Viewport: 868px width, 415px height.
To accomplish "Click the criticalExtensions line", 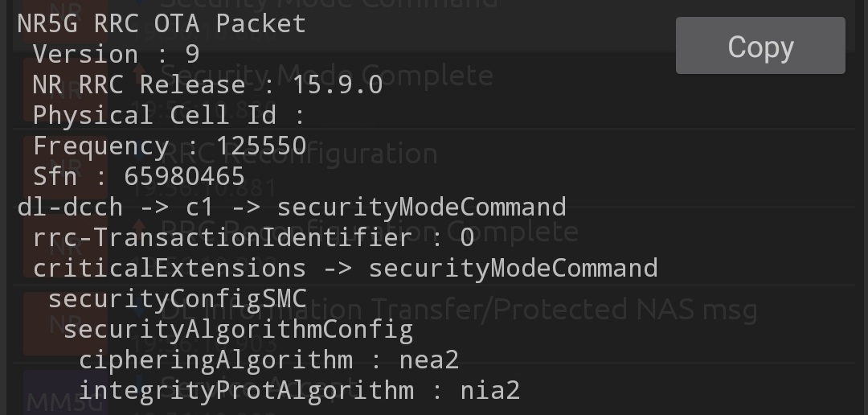I will 345,268.
